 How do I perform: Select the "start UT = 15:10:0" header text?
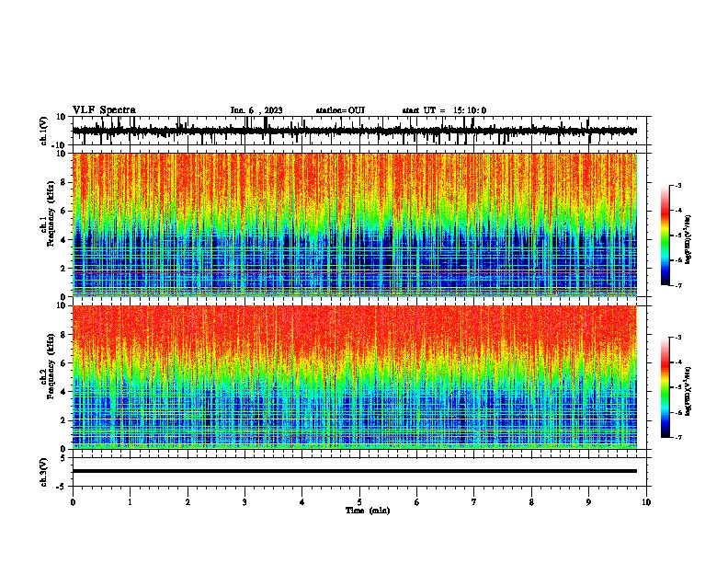(x=444, y=110)
